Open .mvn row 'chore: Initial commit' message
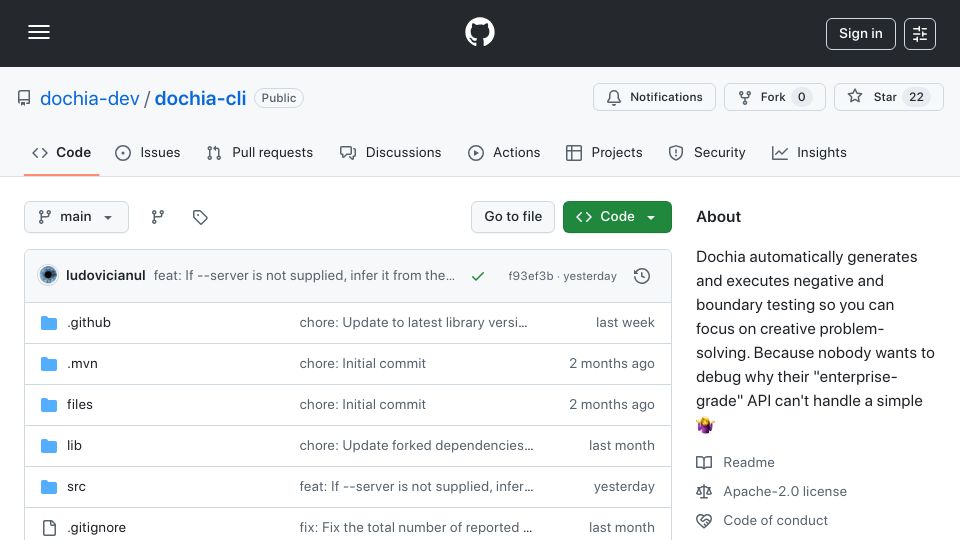Image resolution: width=960 pixels, height=540 pixels. 362,364
